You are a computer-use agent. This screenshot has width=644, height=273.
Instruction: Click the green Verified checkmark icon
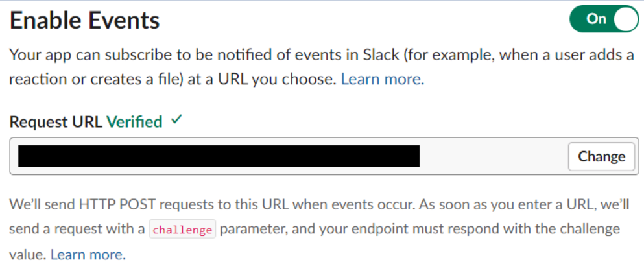pyautogui.click(x=177, y=121)
